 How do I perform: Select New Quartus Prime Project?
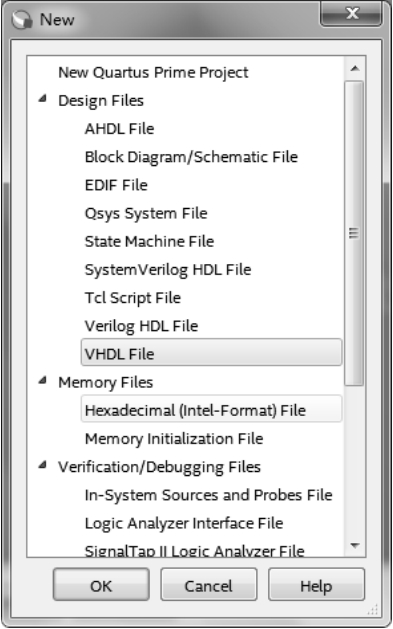pyautogui.click(x=153, y=73)
